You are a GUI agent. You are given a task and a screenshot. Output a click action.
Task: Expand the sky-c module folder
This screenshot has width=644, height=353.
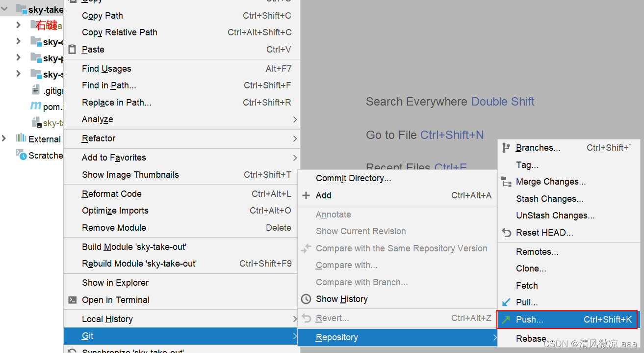click(18, 41)
